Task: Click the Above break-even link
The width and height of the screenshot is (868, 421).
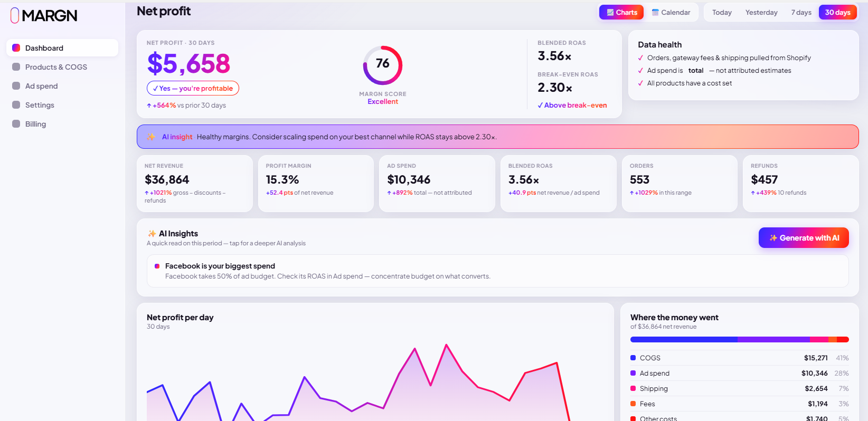Action: (572, 106)
